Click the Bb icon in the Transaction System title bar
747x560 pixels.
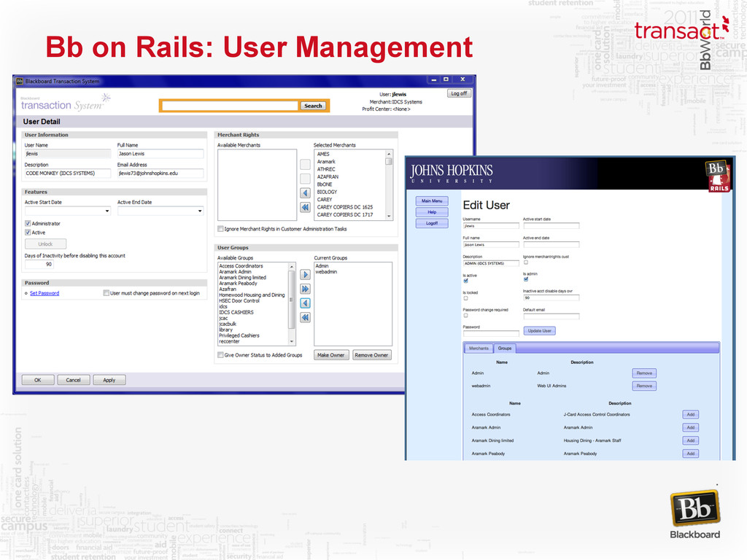[20, 82]
